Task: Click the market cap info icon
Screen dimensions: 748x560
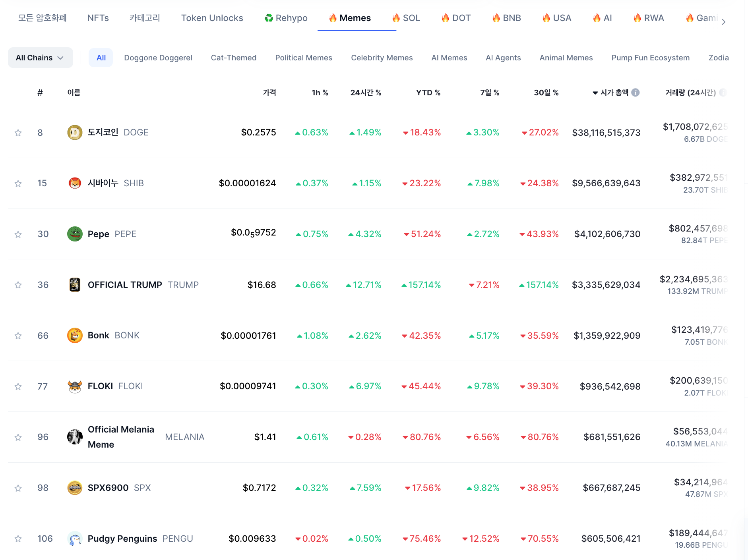Action: [x=636, y=93]
